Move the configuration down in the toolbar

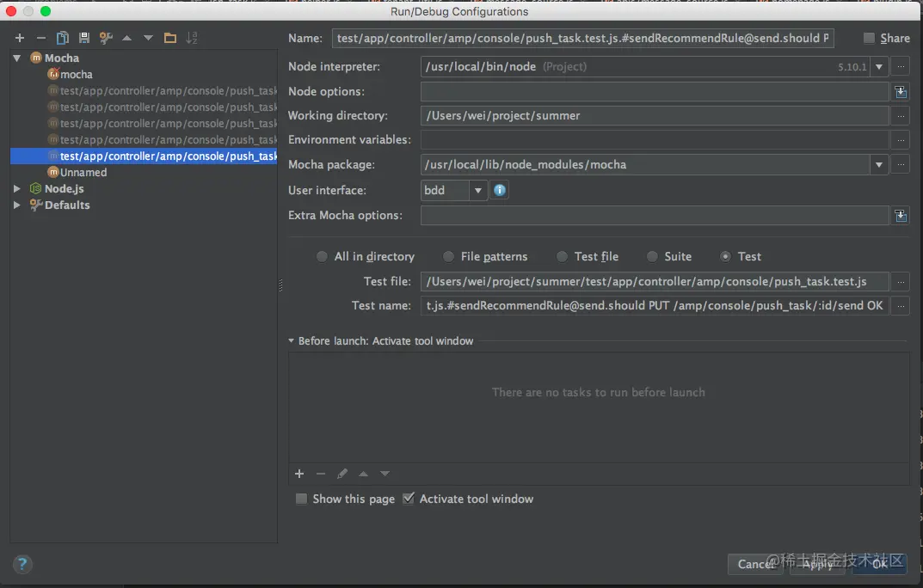click(x=148, y=38)
